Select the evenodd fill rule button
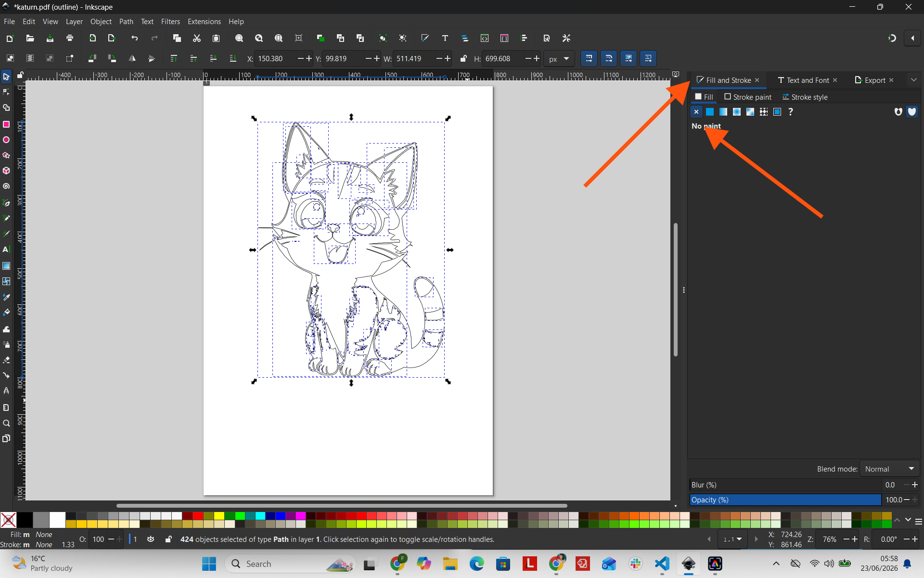The image size is (924, 578). [x=898, y=112]
